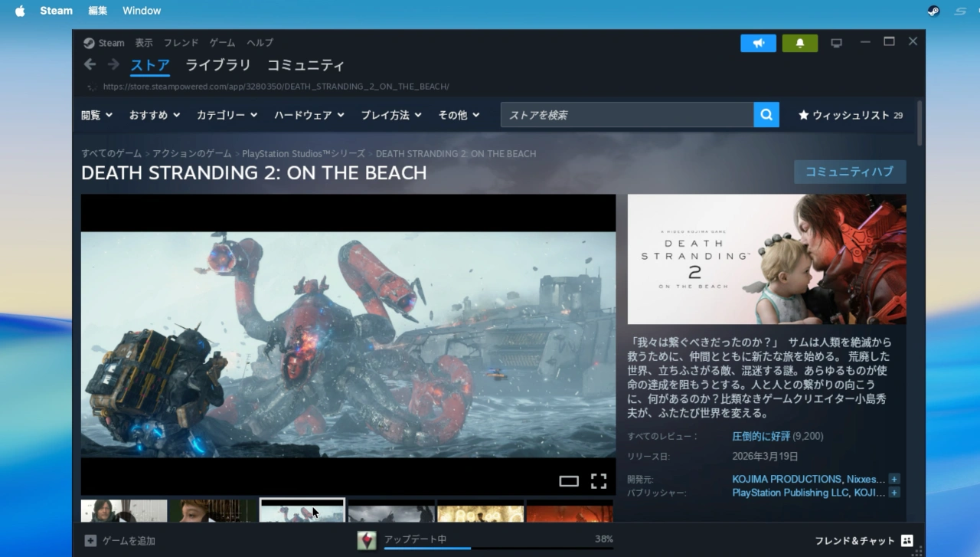Open the カテゴリー dropdown menu

click(227, 114)
